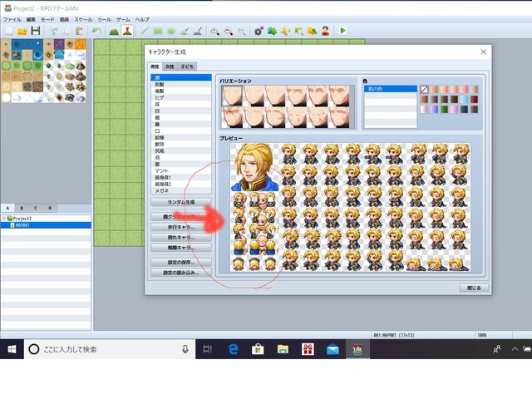Click the large face portrait preview

[254, 167]
